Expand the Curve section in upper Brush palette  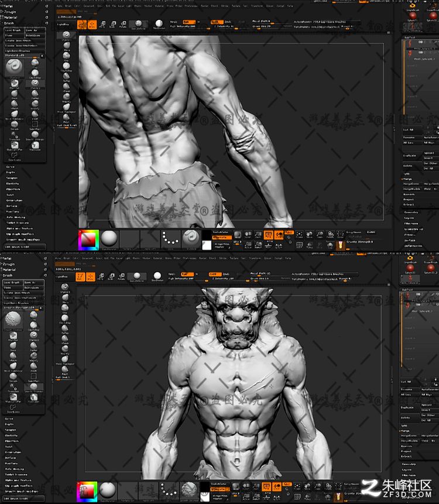pyautogui.click(x=10, y=167)
